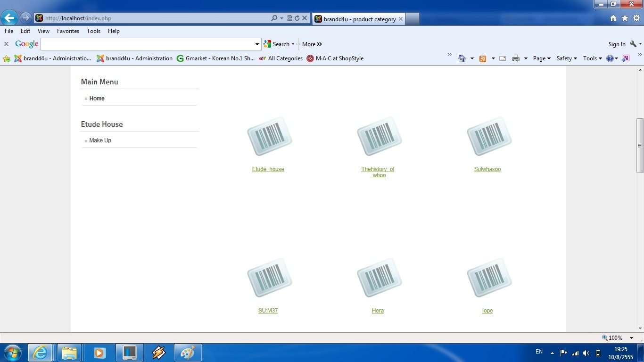
Task: Click the SU:M37 link
Action: coord(268,311)
